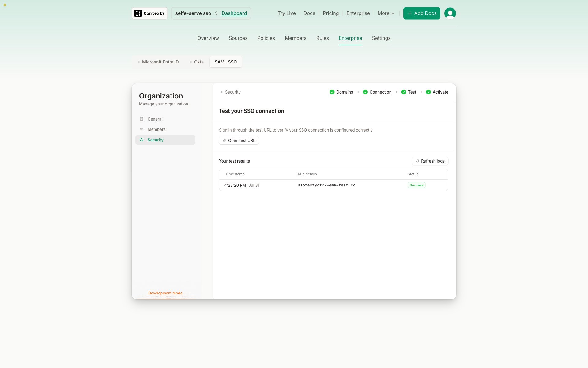
Task: Click the Timestamp column header
Action: [235, 174]
